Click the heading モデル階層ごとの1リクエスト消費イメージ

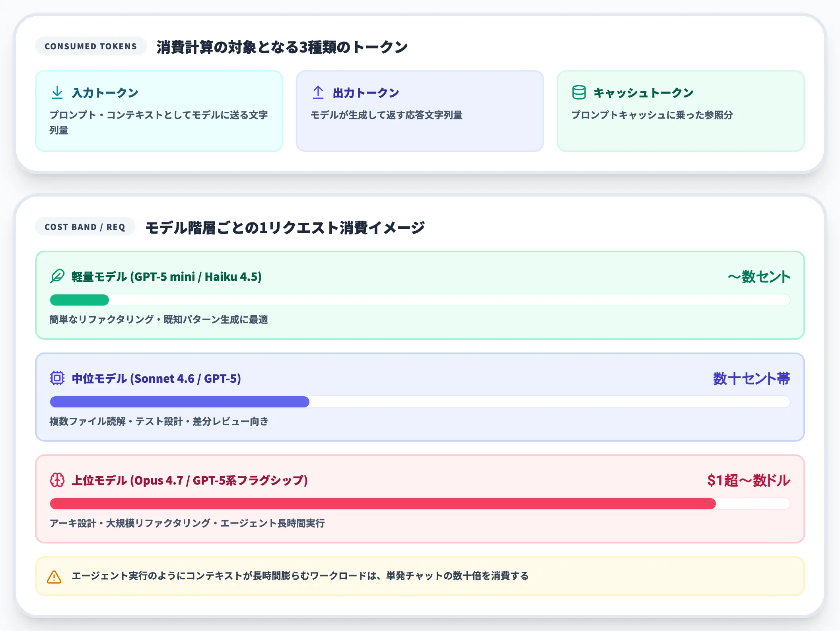(x=285, y=228)
